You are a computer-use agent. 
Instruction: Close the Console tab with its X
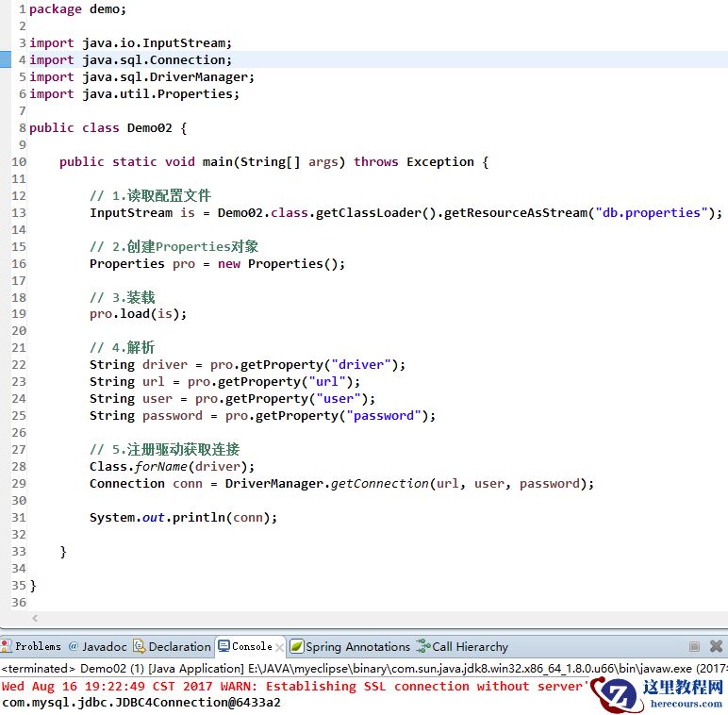pos(280,646)
